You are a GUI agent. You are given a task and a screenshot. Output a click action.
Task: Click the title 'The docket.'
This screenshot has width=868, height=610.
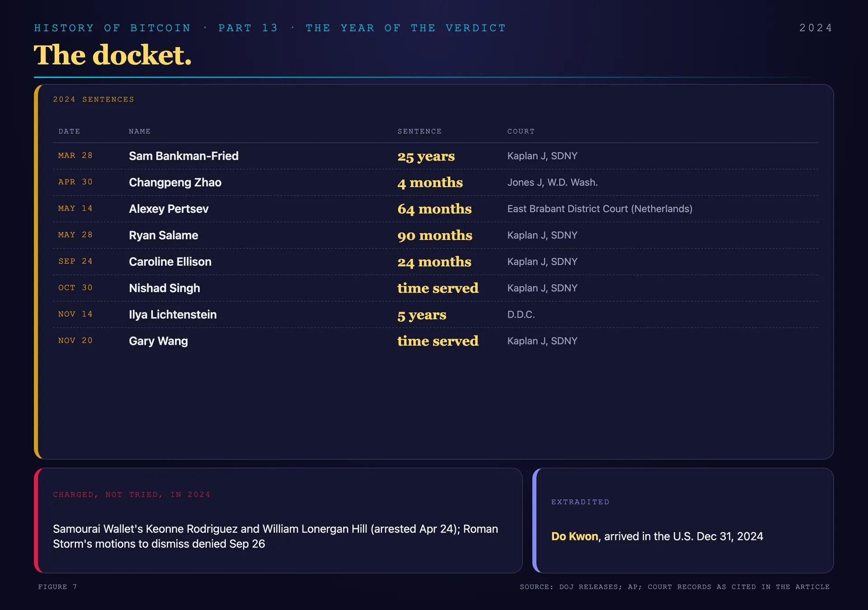113,55
